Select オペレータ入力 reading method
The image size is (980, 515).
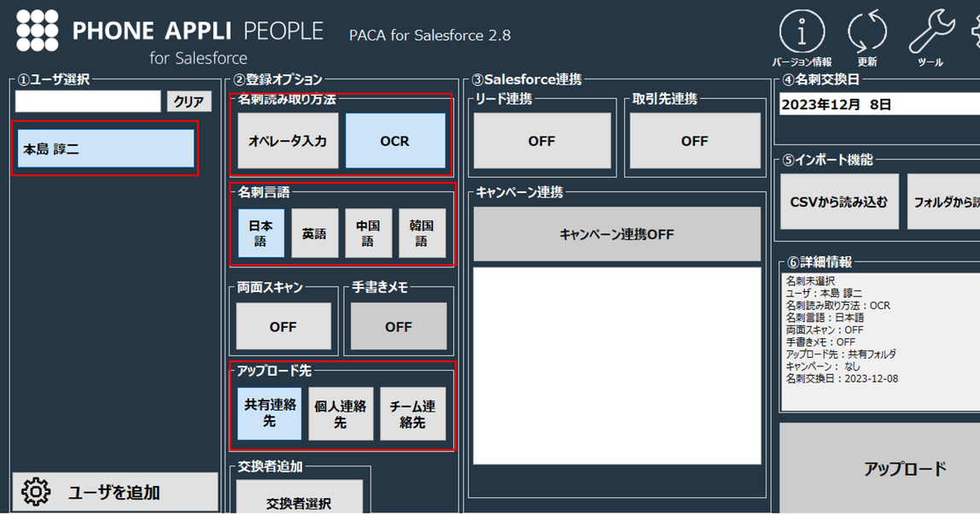[289, 141]
